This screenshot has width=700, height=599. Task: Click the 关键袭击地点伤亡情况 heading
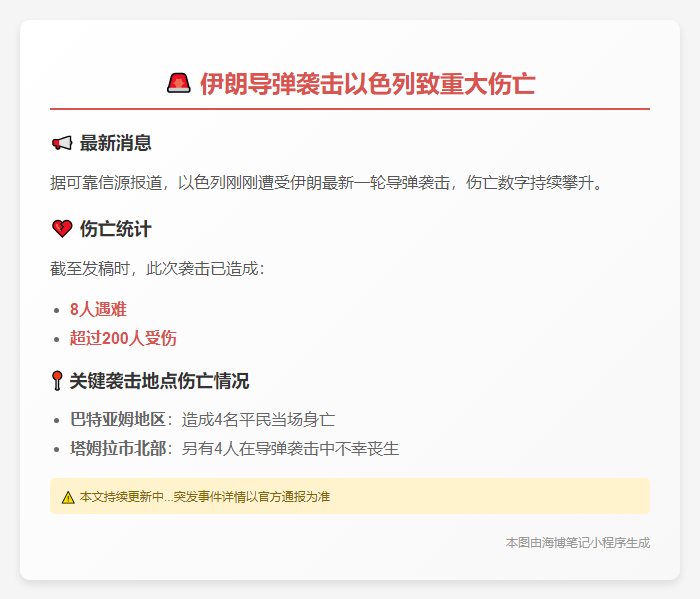(159, 381)
